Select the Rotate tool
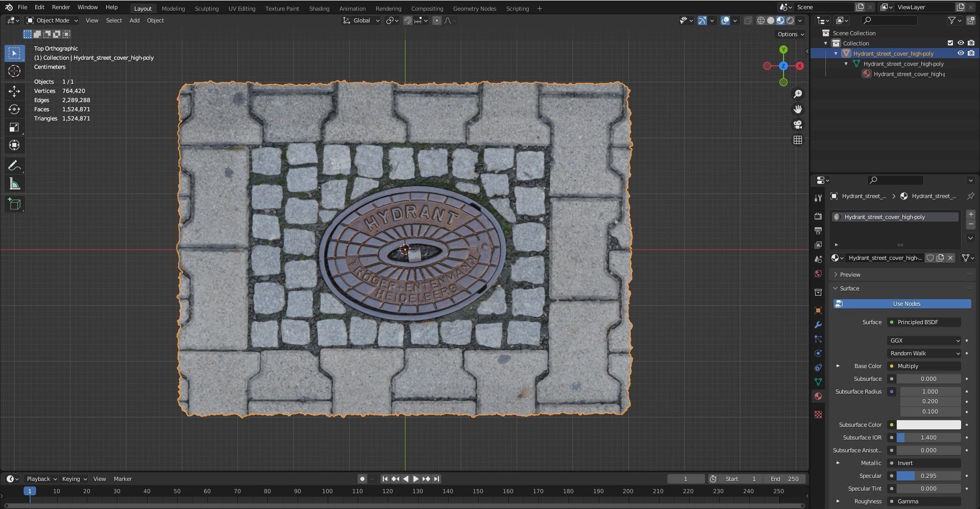This screenshot has width=980, height=509. click(14, 109)
